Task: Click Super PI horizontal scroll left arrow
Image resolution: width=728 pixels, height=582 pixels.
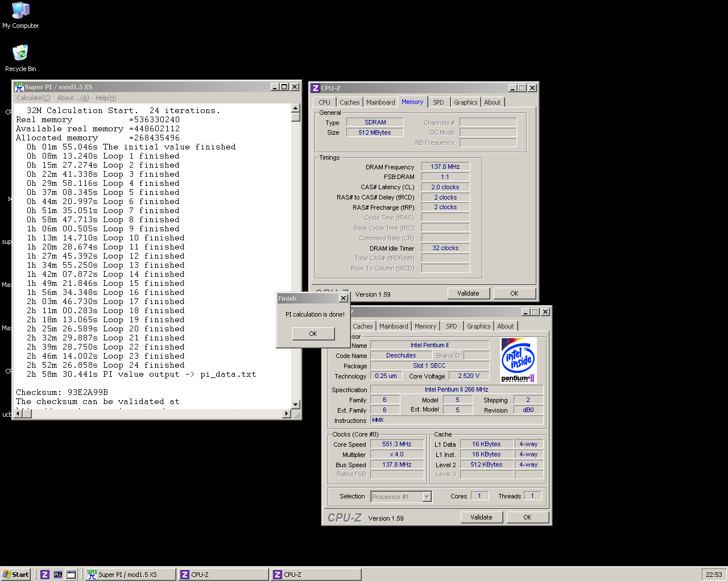Action: tap(18, 413)
